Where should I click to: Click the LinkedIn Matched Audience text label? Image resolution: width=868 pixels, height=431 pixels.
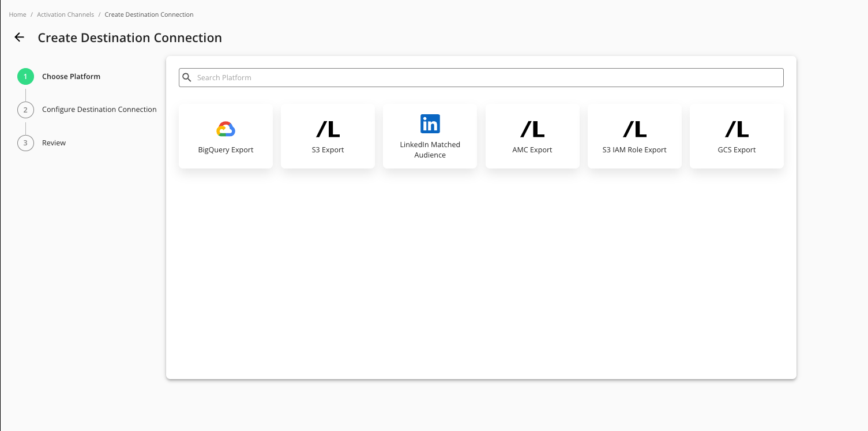(430, 150)
